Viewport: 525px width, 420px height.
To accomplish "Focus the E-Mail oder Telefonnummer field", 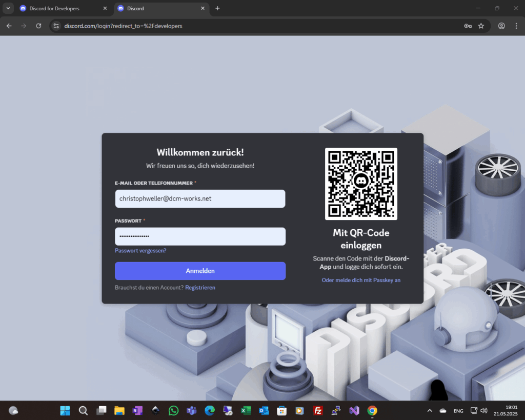I will pyautogui.click(x=200, y=198).
